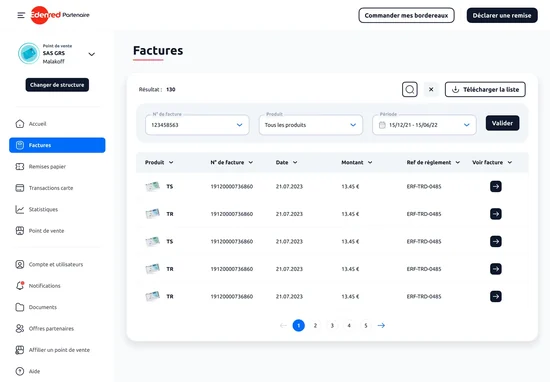Open invoice from fourth row arrow button
The height and width of the screenshot is (382, 550).
point(496,269)
